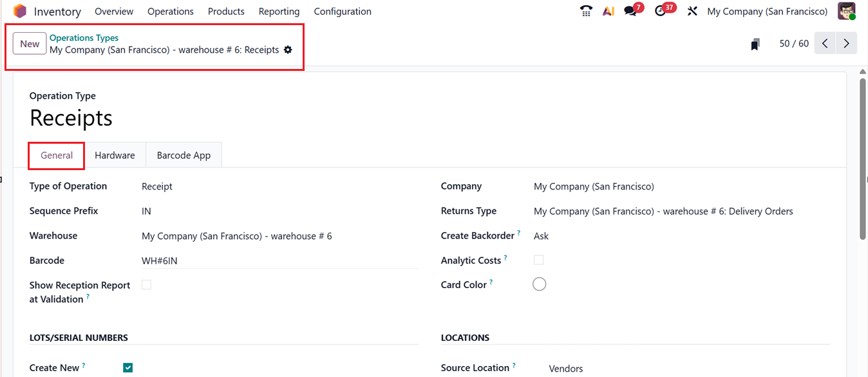This screenshot has width=868, height=377.
Task: Open the activities clock icon
Action: point(661,11)
